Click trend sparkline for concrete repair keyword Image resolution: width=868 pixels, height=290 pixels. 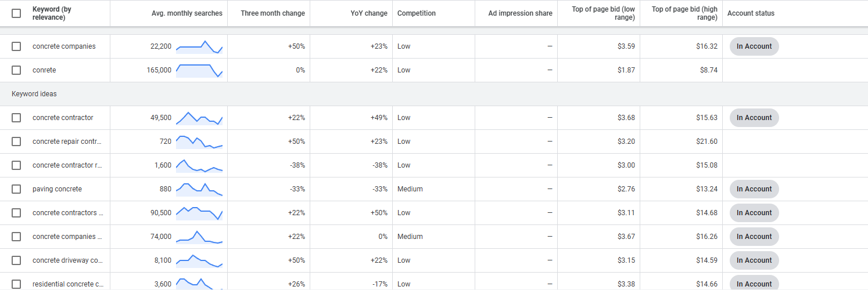coord(199,142)
